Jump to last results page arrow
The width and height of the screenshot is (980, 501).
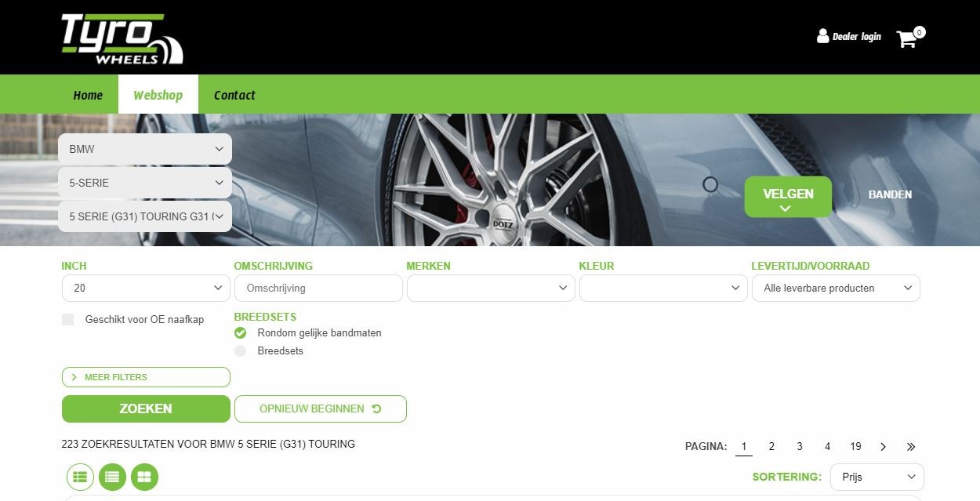tap(910, 447)
